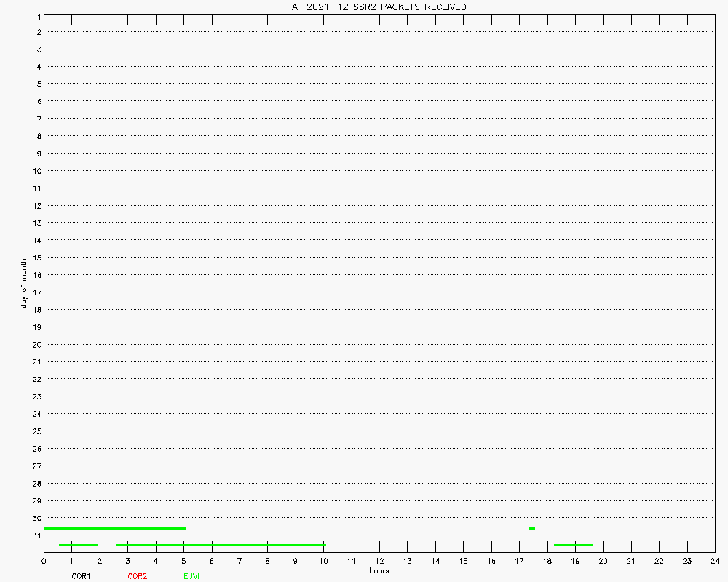Select the red COR2 legend label
Image resolution: width=728 pixels, height=582 pixels.
click(x=137, y=576)
